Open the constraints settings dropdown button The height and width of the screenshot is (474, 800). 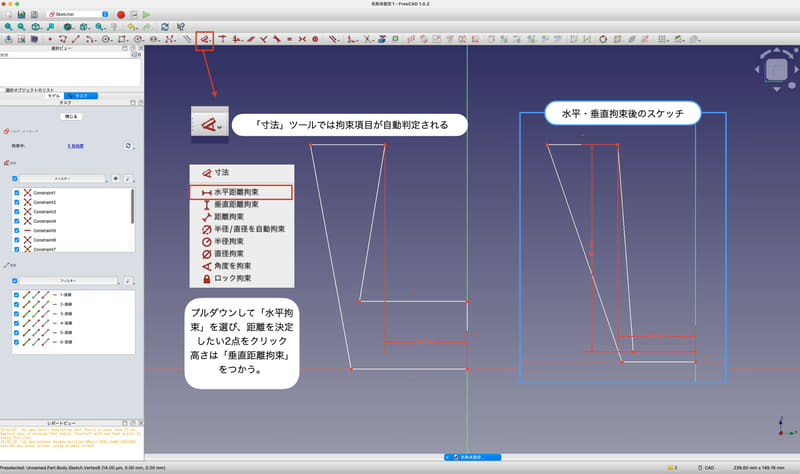[128, 179]
